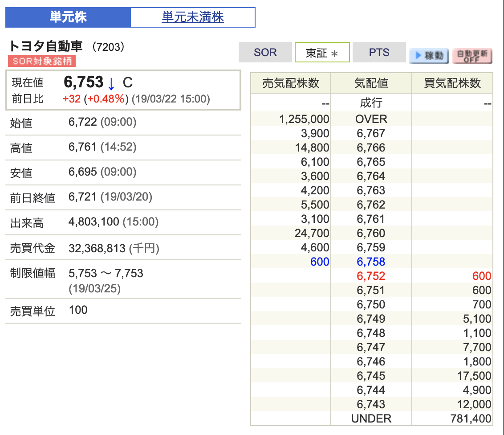Click the stock code (7203)

point(108,47)
